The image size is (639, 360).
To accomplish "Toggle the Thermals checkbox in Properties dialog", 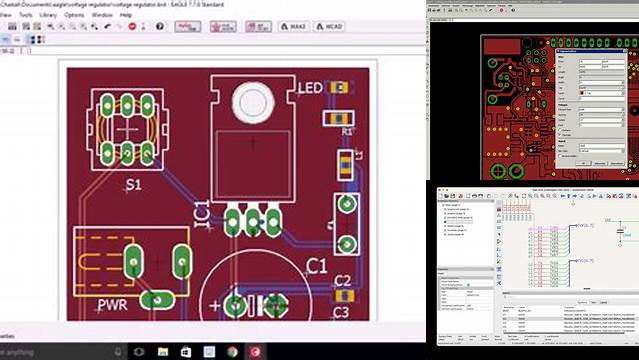I will coord(560,135).
